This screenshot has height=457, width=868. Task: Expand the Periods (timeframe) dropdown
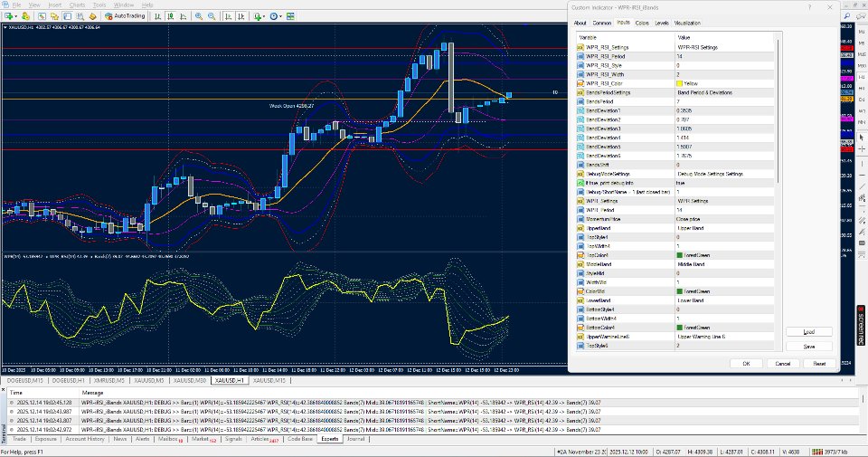point(275,16)
